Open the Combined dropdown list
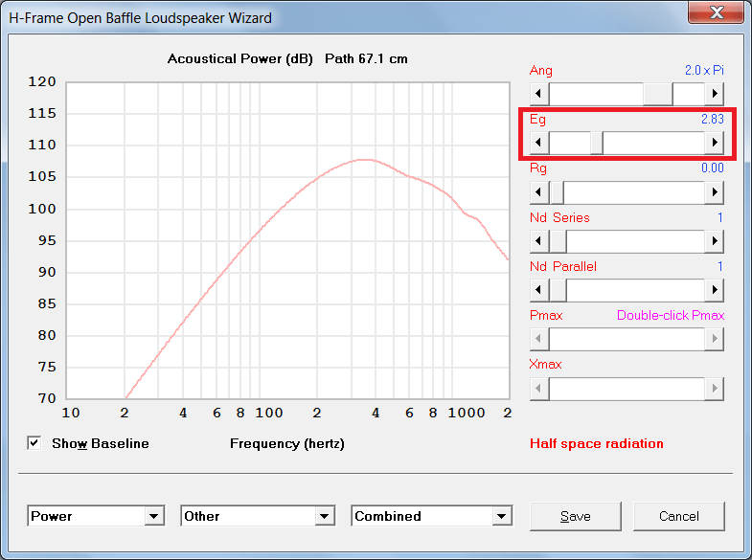 coord(501,516)
